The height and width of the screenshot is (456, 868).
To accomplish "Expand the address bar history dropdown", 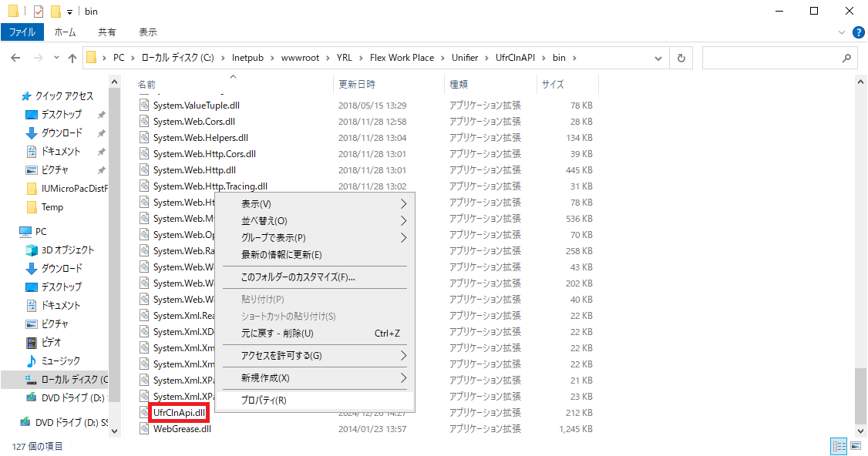I will pos(658,58).
